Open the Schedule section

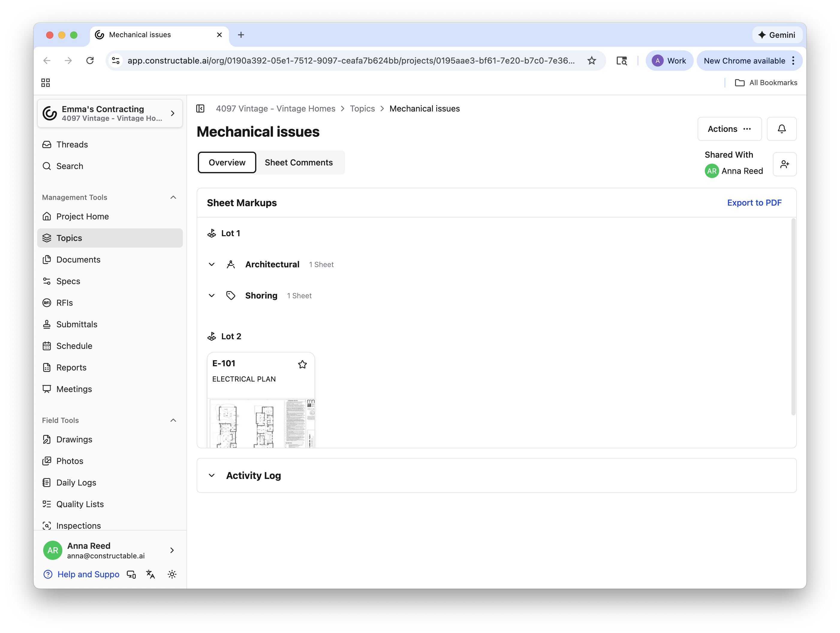pos(110,346)
